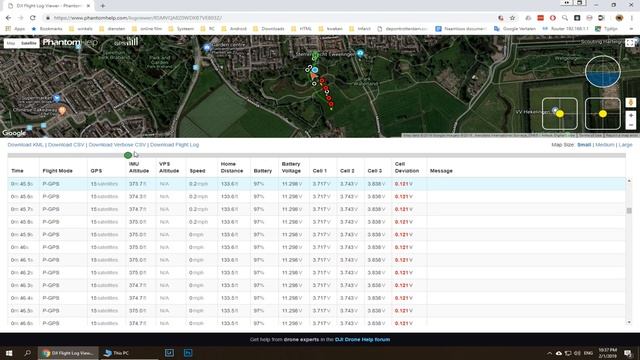Click the Google logo on the map

pyautogui.click(x=14, y=133)
